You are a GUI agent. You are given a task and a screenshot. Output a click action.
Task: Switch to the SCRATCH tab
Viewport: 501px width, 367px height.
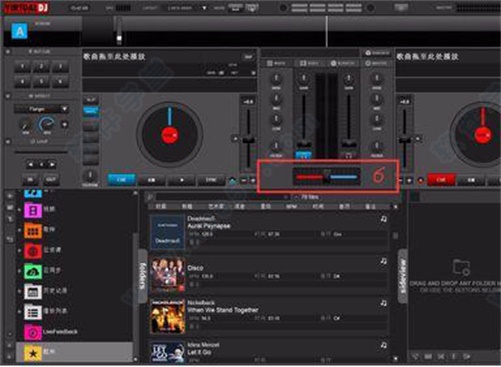[x=343, y=63]
